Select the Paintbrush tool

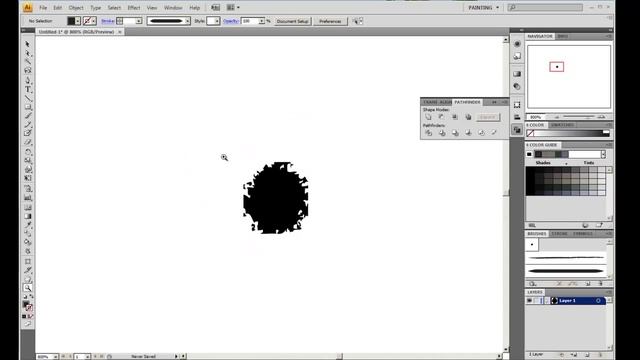[x=27, y=116]
